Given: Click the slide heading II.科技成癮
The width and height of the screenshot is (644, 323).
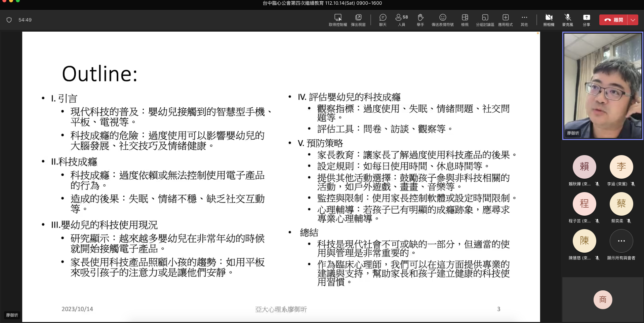Looking at the screenshot, I should point(74,162).
